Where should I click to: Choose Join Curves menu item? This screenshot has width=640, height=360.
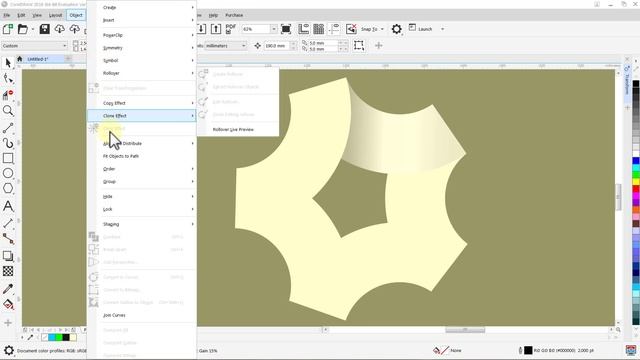coord(142,316)
